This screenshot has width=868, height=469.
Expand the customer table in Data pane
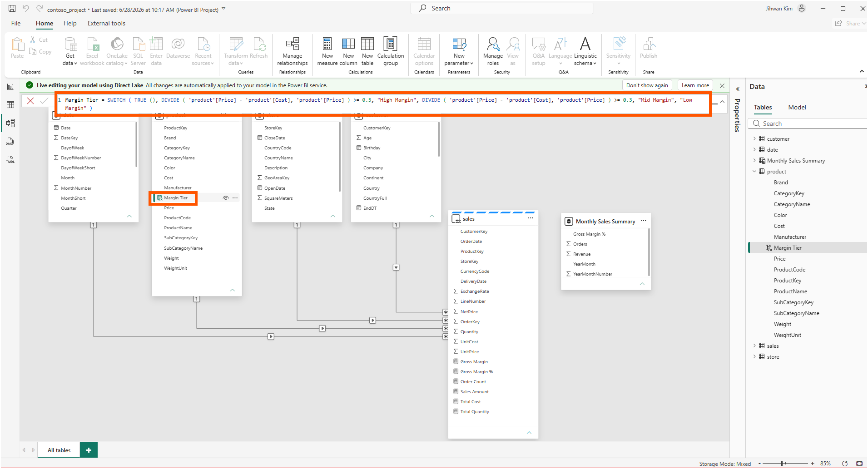[754, 139]
